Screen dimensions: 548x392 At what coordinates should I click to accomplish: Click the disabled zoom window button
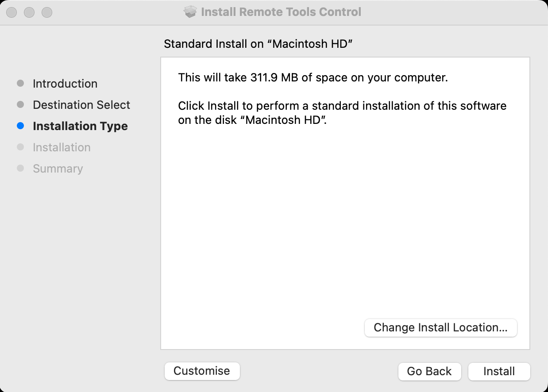click(47, 12)
